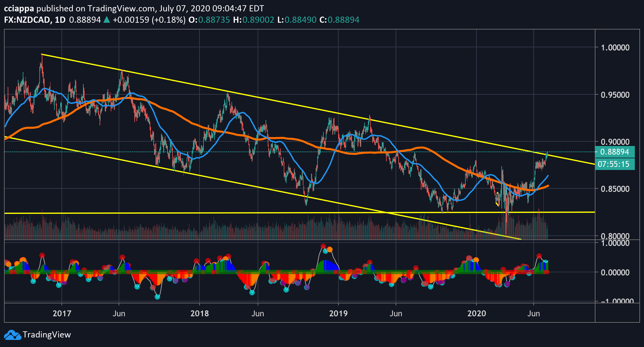Click the low value L:0.88490
644x347 pixels.
pos(297,20)
